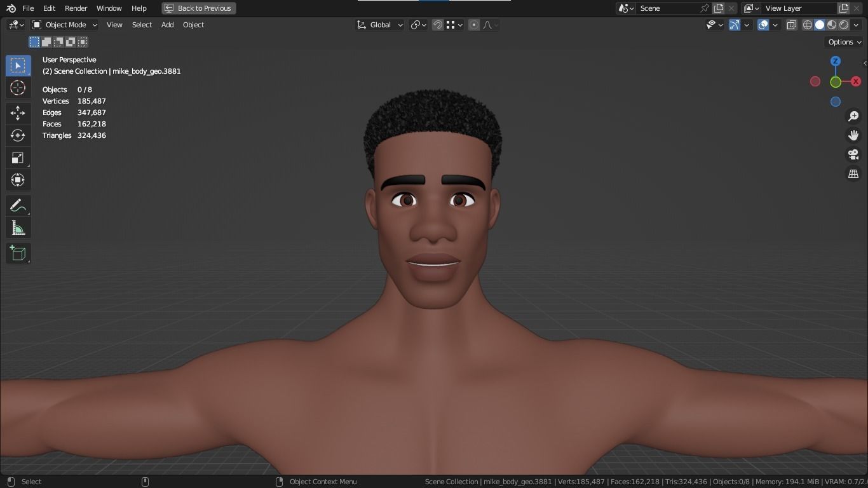
Task: Click the Back to Previous button
Action: (199, 8)
